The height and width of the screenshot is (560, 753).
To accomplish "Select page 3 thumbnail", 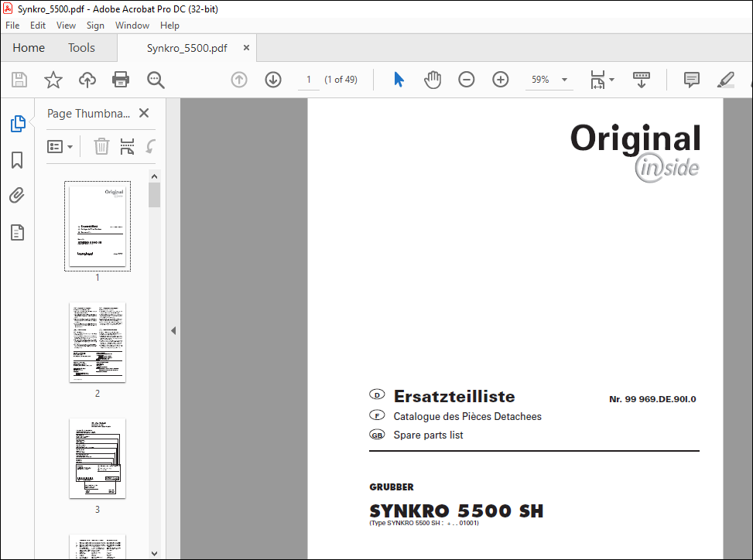I will click(98, 458).
